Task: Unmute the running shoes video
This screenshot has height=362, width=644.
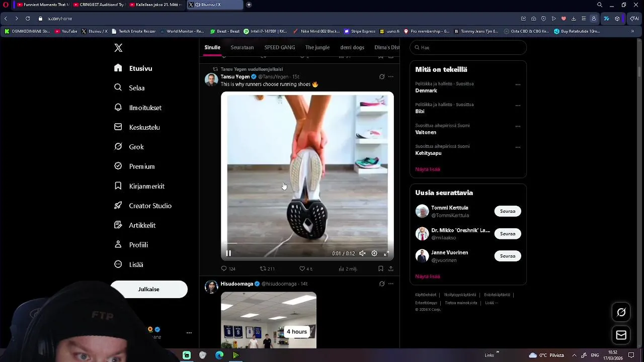Action: coord(362,253)
